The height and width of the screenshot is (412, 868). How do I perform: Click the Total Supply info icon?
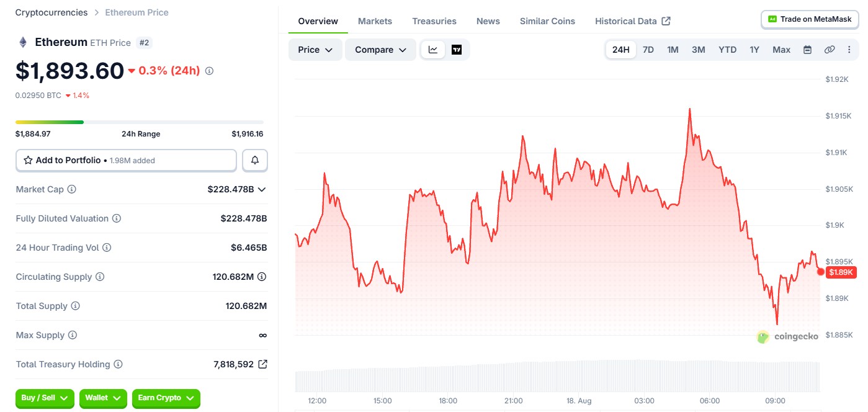[76, 306]
